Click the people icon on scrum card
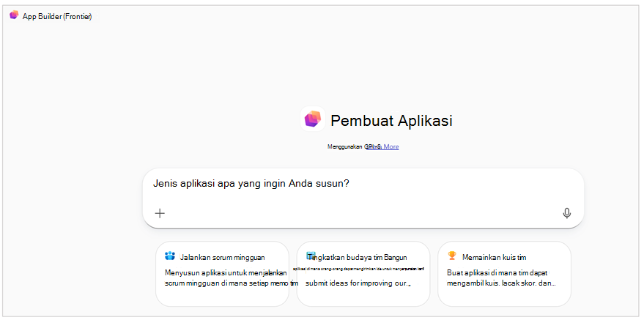The width and height of the screenshot is (644, 320). click(x=170, y=256)
